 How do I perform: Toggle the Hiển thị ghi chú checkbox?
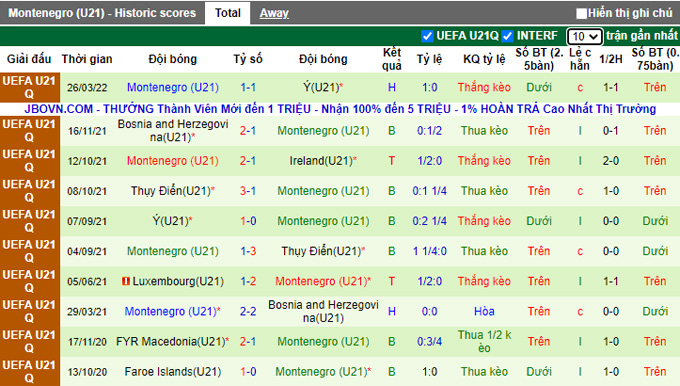coord(581,13)
